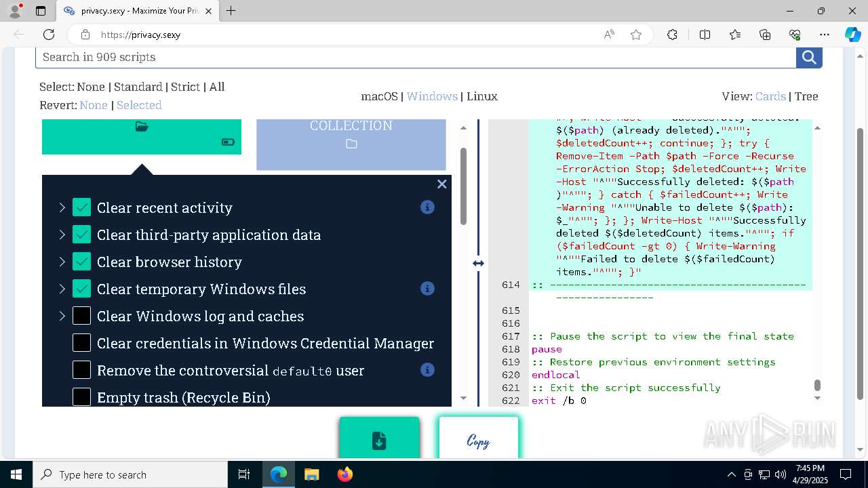Expand Clear third-party application data node
Viewport: 868px width, 488px height.
tap(62, 235)
